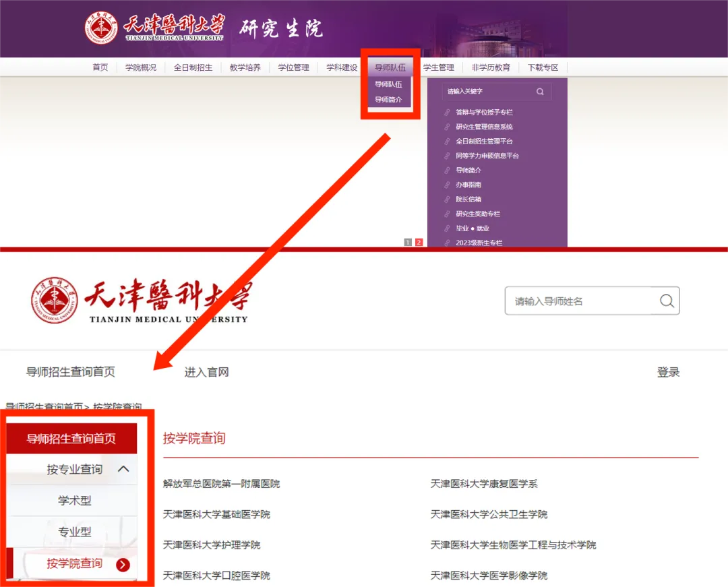Viewport: 728px width, 587px height.
Task: Click link icon beside 办事指南
Action: [x=447, y=185]
